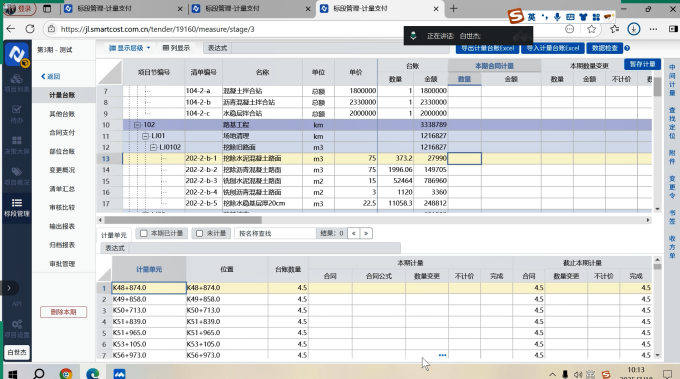Open 项目概况 in the dark sidebar
The height and width of the screenshot is (379, 680).
click(x=16, y=176)
